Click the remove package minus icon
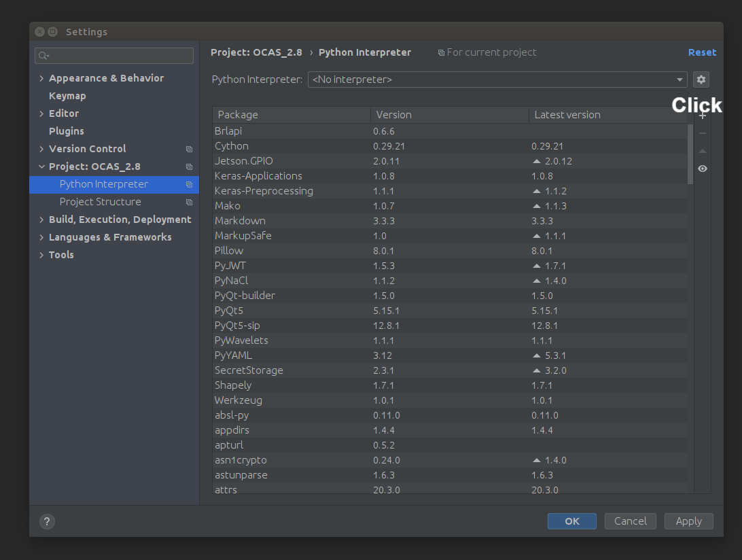 pyautogui.click(x=703, y=133)
